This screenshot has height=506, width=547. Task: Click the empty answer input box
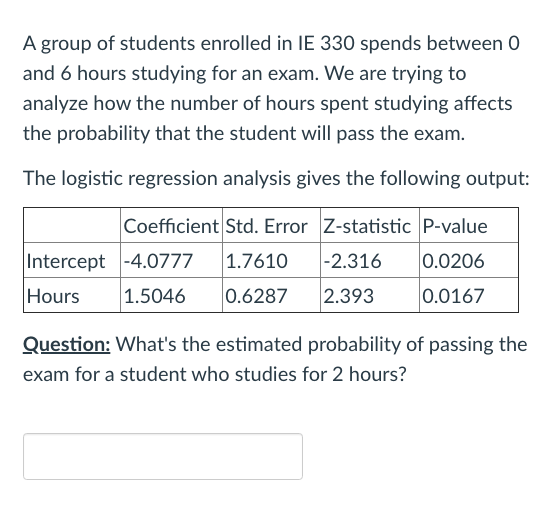[163, 456]
